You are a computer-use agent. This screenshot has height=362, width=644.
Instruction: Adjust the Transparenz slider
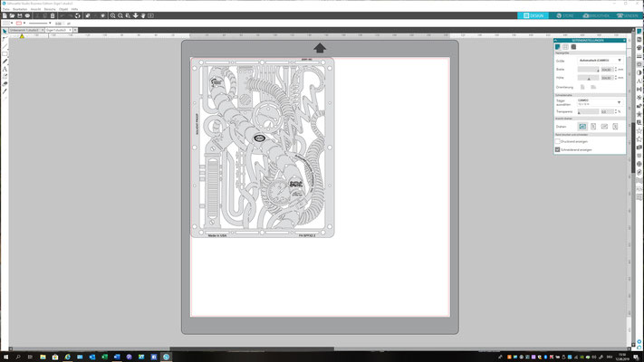point(589,111)
